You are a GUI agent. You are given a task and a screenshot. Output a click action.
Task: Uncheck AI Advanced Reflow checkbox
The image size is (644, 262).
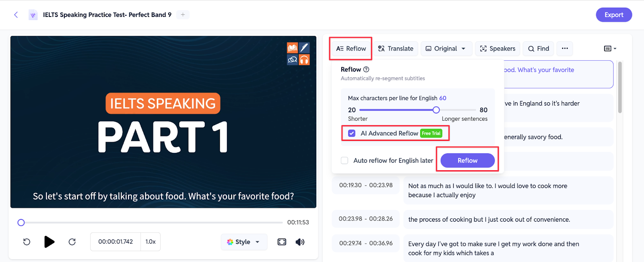click(352, 133)
